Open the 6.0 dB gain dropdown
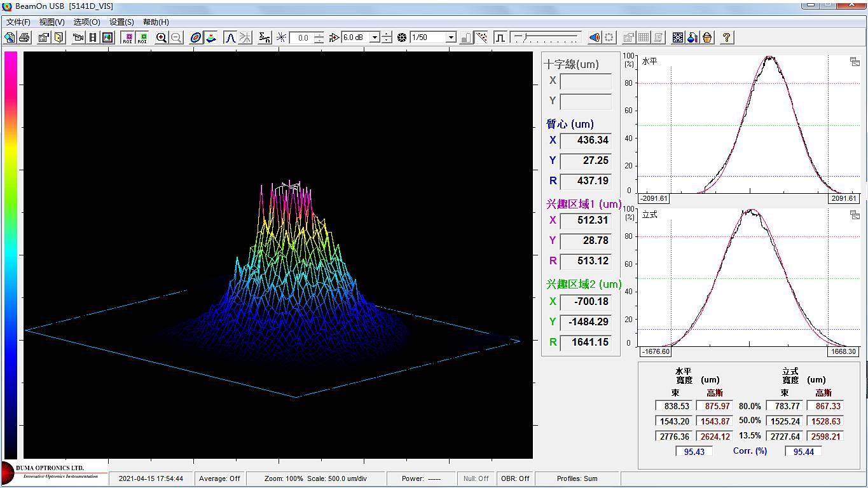868x488 pixels. [x=375, y=37]
